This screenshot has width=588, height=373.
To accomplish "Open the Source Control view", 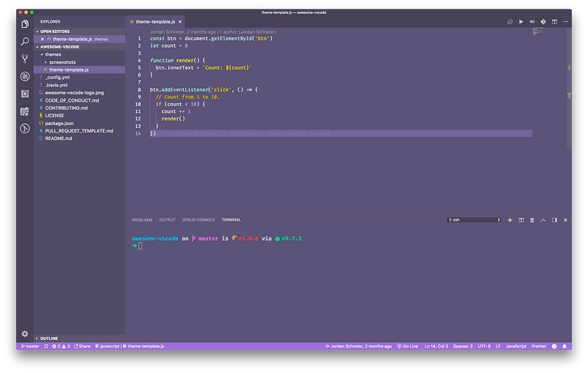I will tap(25, 59).
